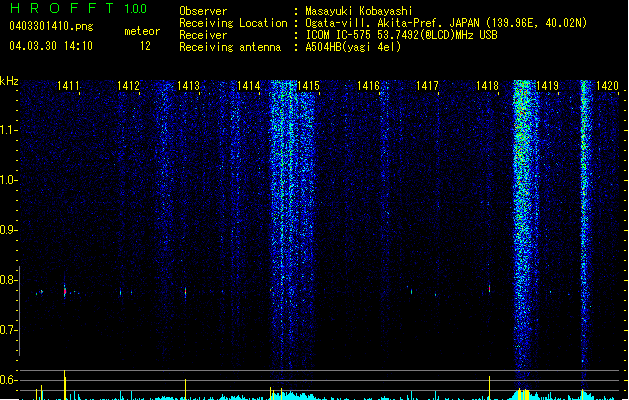Image resolution: width=629 pixels, height=400 pixels.
Task: Click the meteor count value 12
Action: 145,46
